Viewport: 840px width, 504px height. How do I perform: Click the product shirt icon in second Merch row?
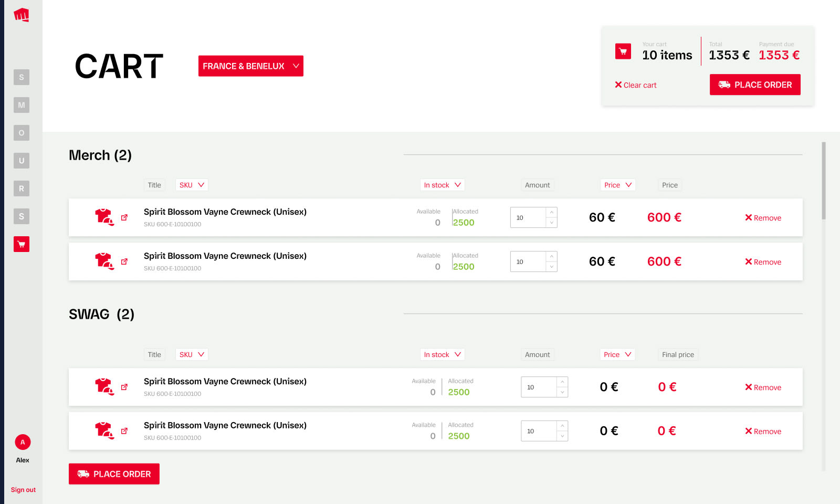click(x=104, y=261)
